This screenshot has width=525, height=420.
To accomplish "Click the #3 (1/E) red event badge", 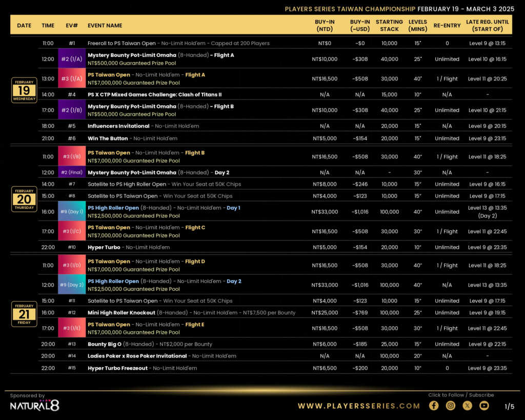I will click(x=72, y=328).
